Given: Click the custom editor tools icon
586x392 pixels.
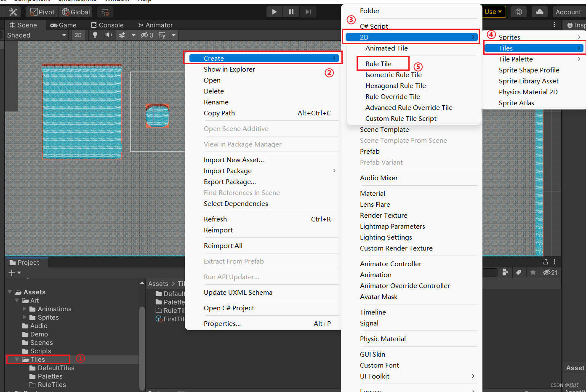Looking at the screenshot, I should tap(13, 12).
